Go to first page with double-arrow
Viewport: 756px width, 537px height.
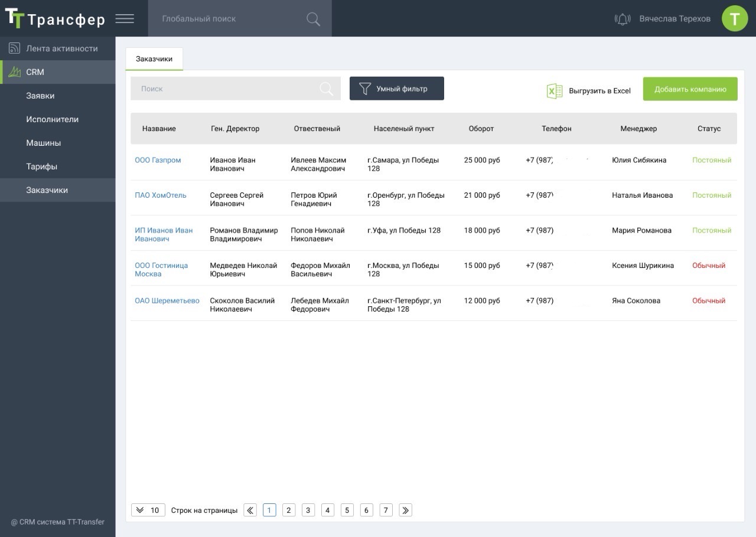(x=250, y=510)
